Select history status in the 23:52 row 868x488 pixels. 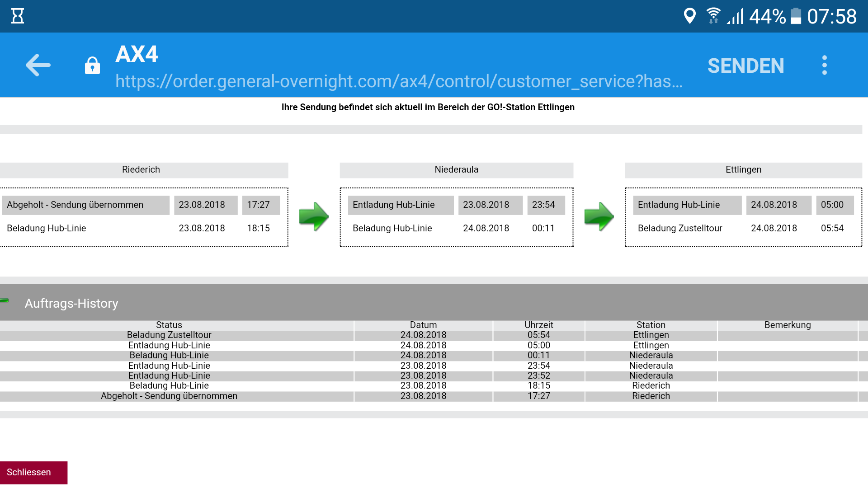point(169,376)
